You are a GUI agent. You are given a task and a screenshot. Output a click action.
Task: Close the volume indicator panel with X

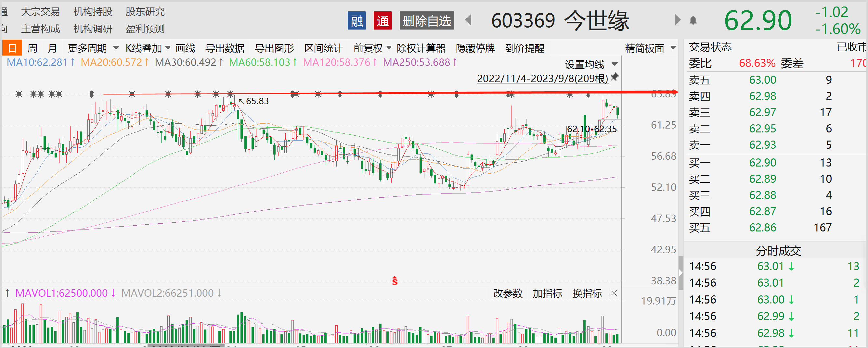click(614, 293)
